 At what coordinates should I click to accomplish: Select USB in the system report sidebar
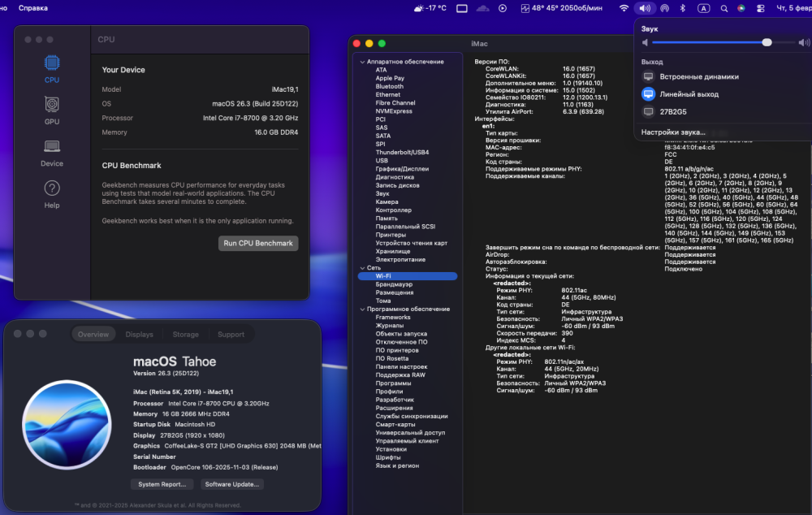[x=382, y=161]
